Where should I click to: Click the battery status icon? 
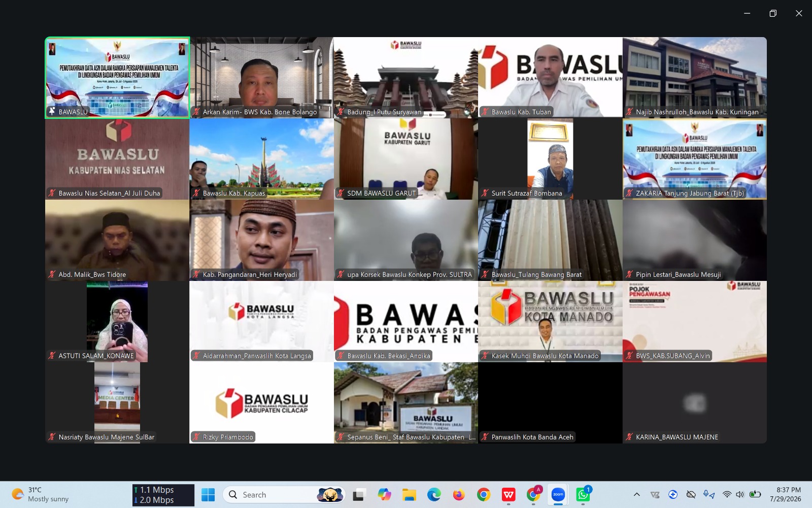tap(755, 495)
